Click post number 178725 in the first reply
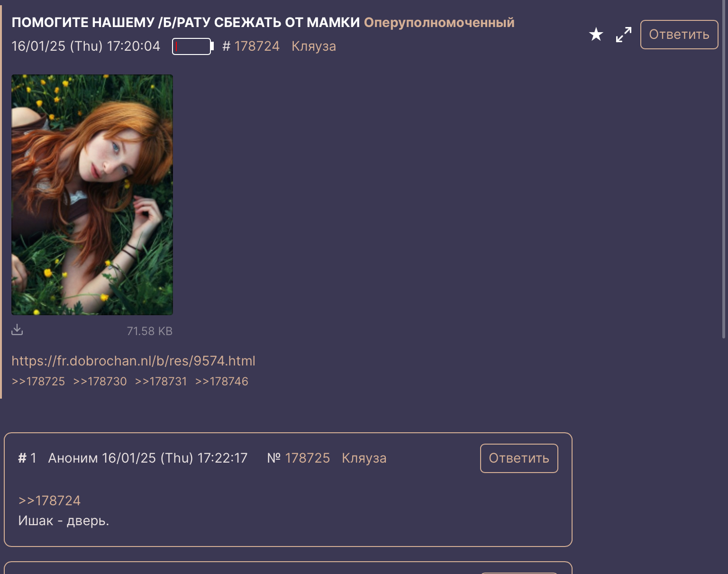This screenshot has width=728, height=574. click(x=308, y=458)
